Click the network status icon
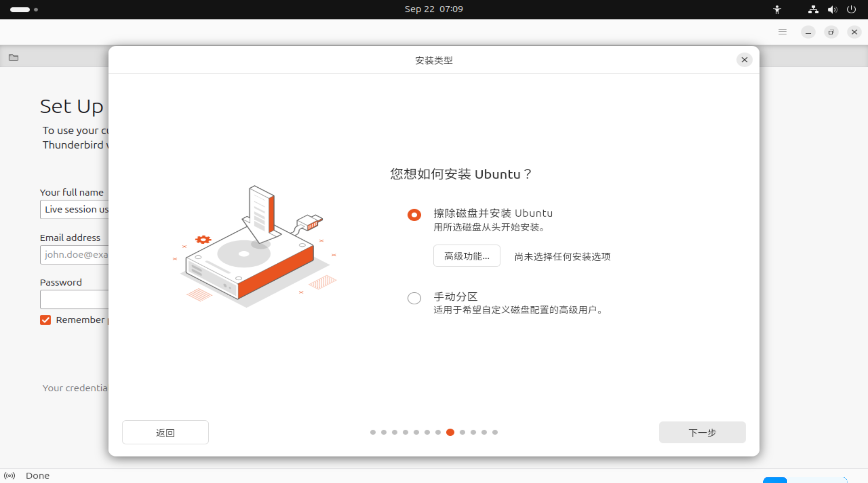Image resolution: width=868 pixels, height=483 pixels. [813, 9]
